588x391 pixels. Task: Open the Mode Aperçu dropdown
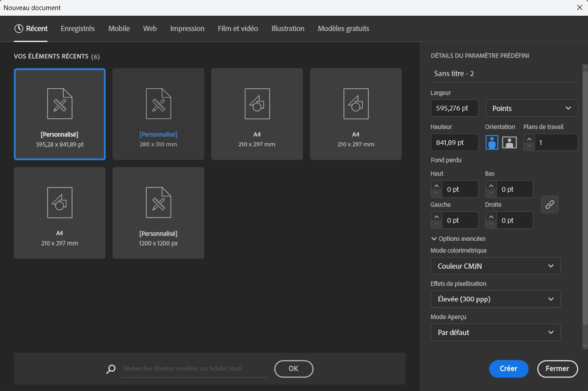[495, 332]
